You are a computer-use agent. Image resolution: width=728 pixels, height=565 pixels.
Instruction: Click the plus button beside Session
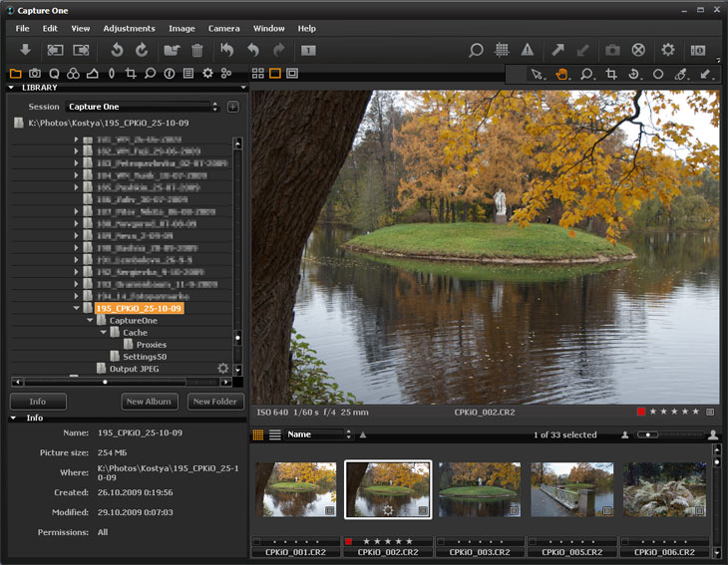tap(233, 108)
